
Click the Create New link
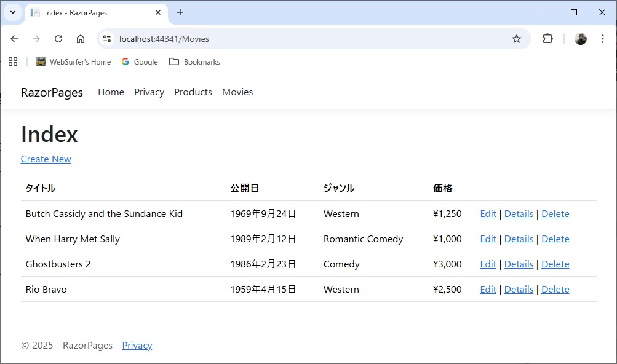46,159
